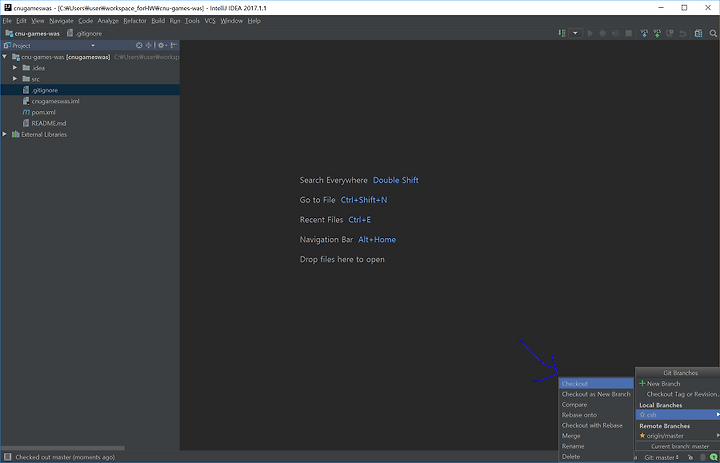
Task: Click cnu-games-was breadcrumb in navigation bar
Action: [33, 33]
